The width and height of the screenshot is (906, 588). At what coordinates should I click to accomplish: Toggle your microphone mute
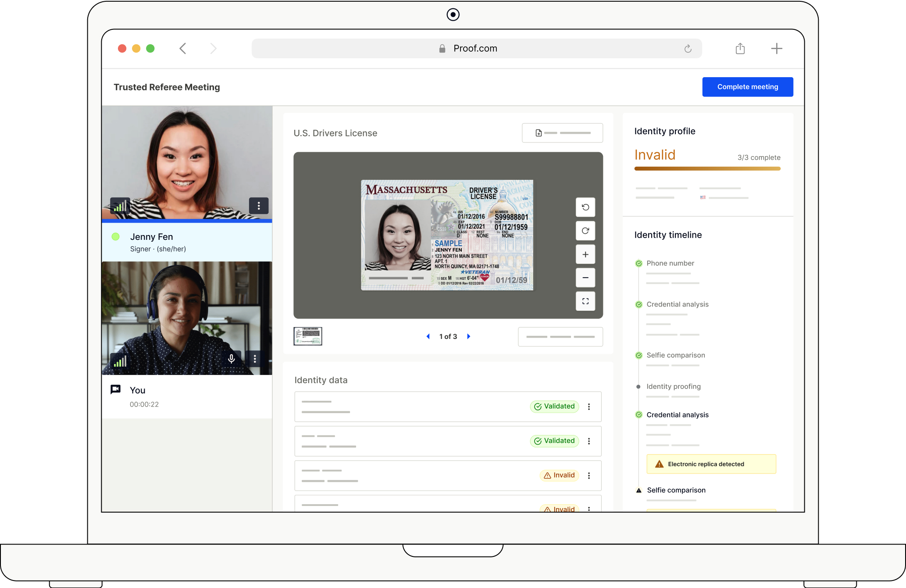(232, 359)
